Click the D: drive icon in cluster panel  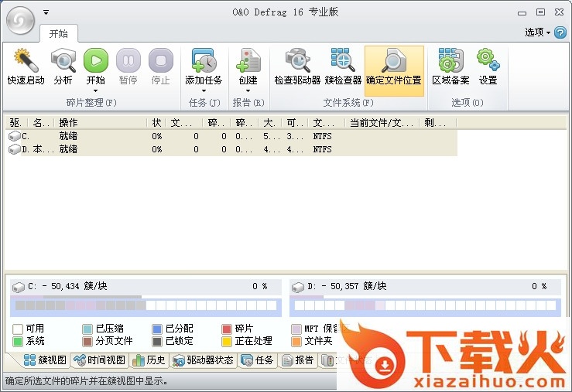pos(298,287)
